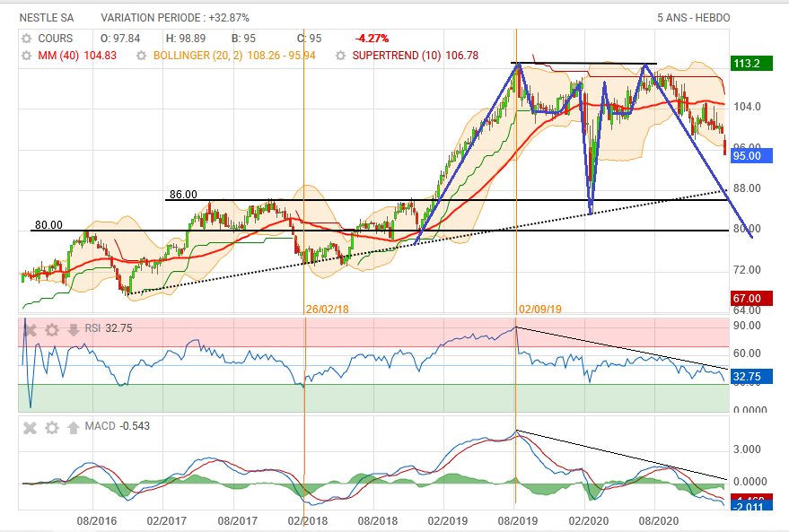The width and height of the screenshot is (789, 532).
Task: Click the 08/2020 date axis label
Action: tap(659, 520)
